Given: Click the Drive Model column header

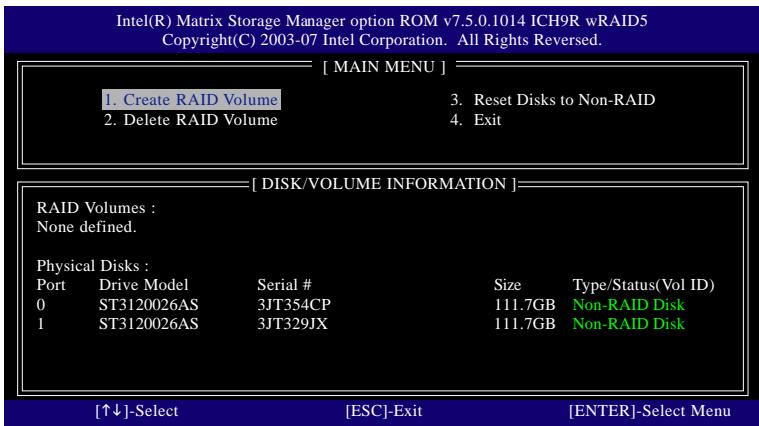Looking at the screenshot, I should 143,285.
